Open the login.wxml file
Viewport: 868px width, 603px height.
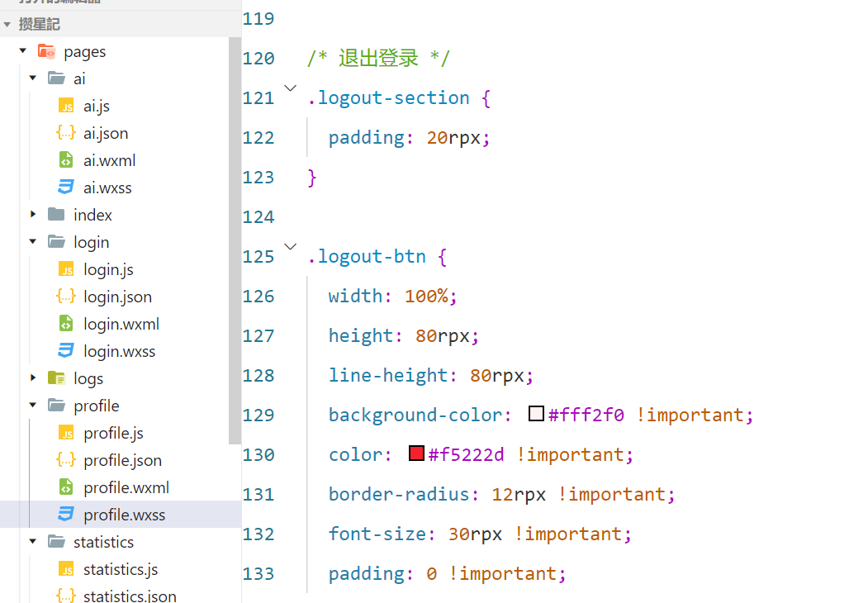(x=121, y=324)
